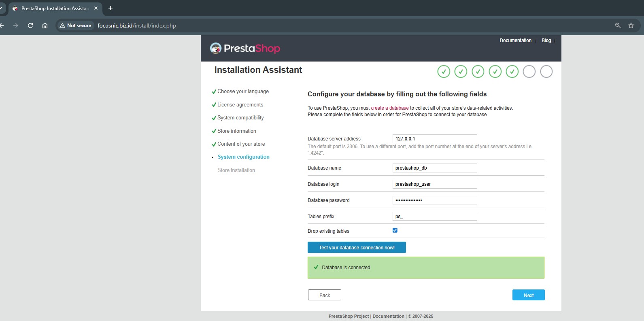The height and width of the screenshot is (321, 644).
Task: Jump to the Store information step
Action: click(x=236, y=131)
